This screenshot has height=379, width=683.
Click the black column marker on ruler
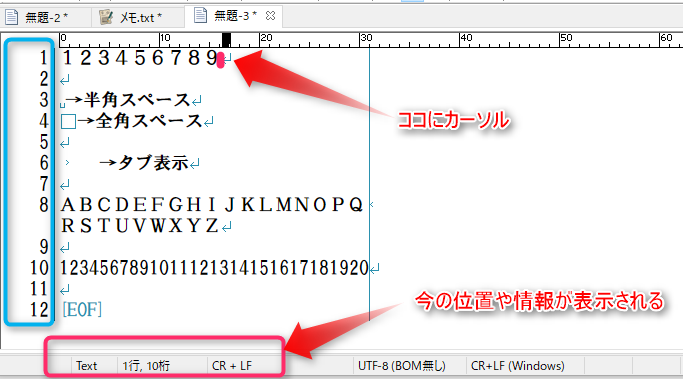[226, 40]
